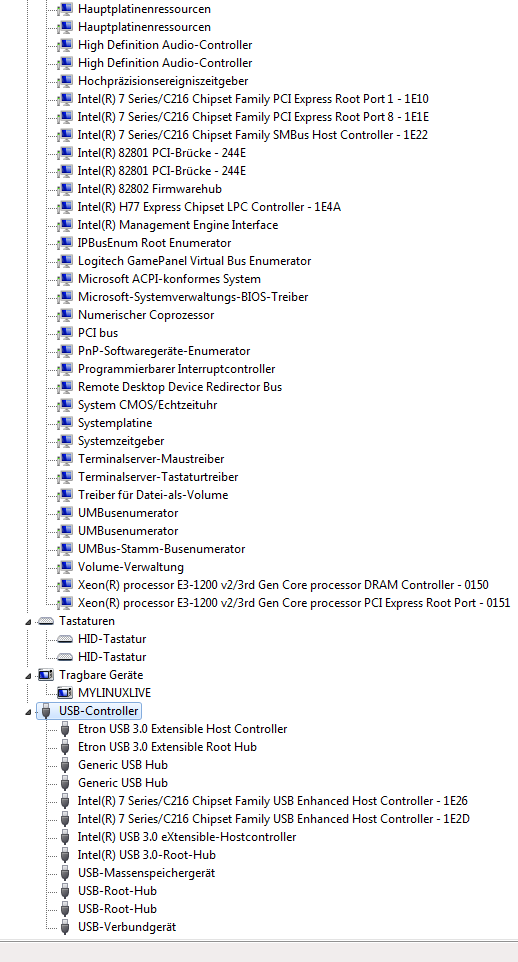Select the Systemzeitgeber entry
518x962 pixels.
[121, 441]
